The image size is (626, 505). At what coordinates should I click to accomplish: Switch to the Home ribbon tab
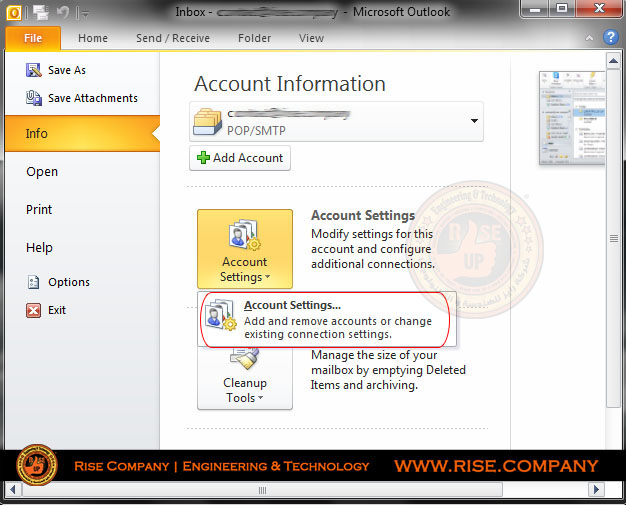93,38
